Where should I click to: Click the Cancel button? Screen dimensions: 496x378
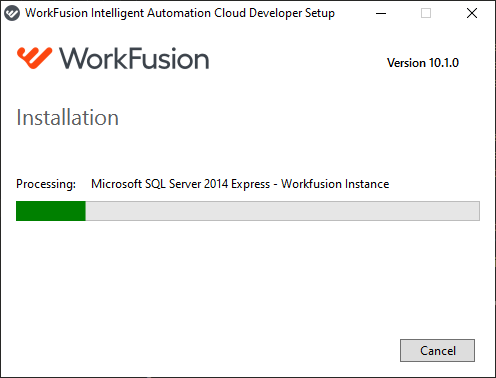[x=437, y=350]
